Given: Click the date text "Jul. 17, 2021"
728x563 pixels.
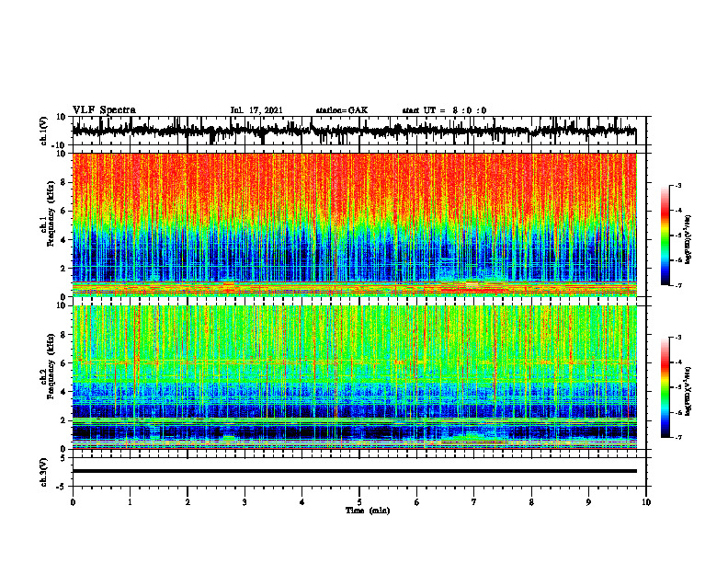Looking at the screenshot, I should point(256,110).
